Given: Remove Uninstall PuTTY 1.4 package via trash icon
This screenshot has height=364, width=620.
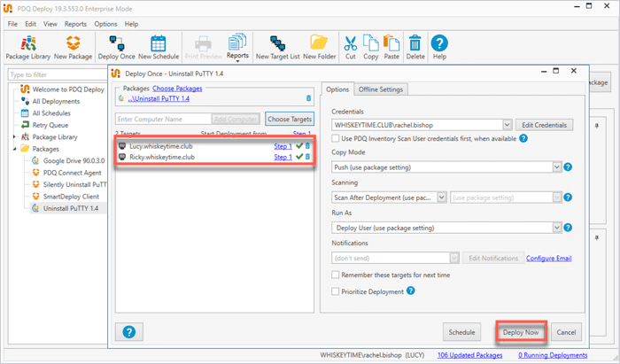Looking at the screenshot, I should click(x=308, y=98).
